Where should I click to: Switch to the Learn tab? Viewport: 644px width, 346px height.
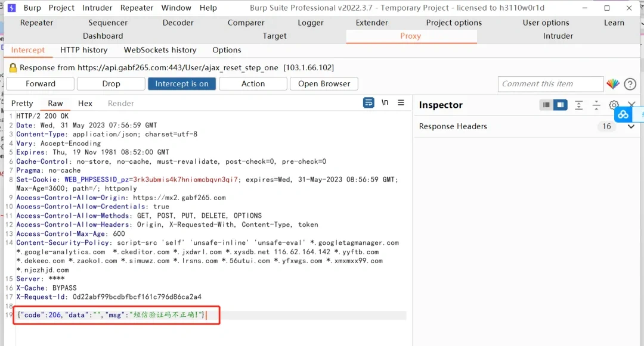[x=614, y=23]
